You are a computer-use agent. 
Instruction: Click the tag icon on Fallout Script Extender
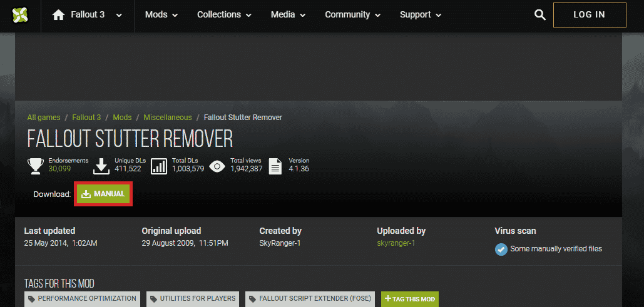tap(252, 299)
